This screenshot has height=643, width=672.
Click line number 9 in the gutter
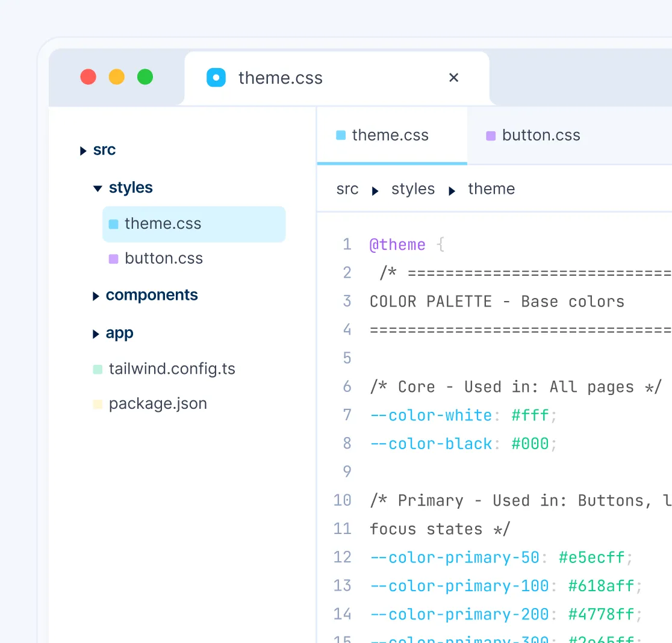point(347,471)
